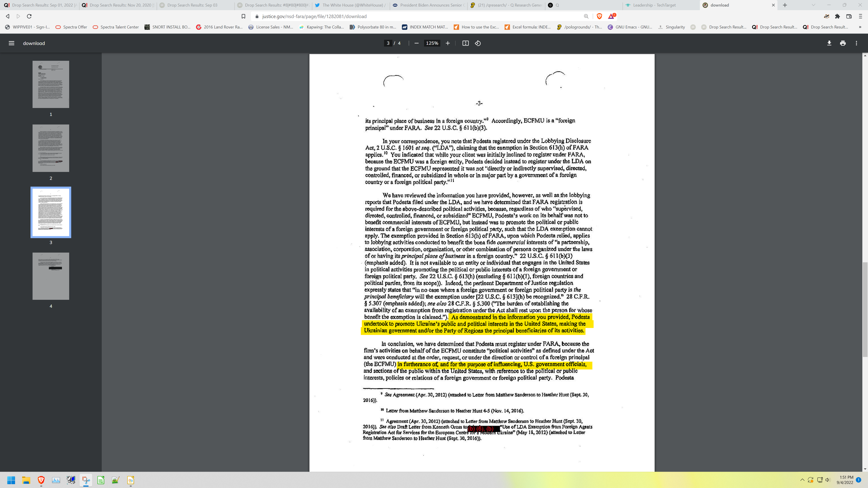Viewport: 868px width, 488px height.
Task: Select page 4 thumbnail
Action: [51, 276]
